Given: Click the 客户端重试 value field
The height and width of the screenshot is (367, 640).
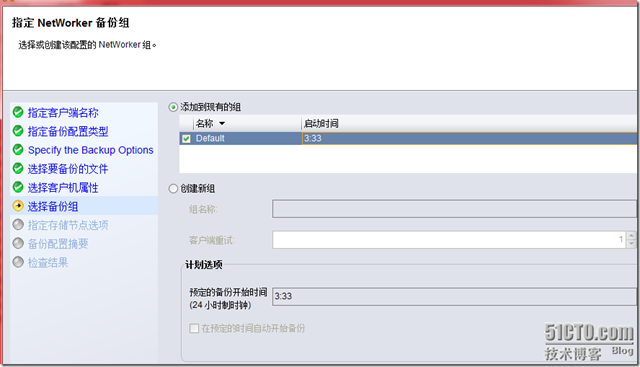Looking at the screenshot, I should 449,240.
